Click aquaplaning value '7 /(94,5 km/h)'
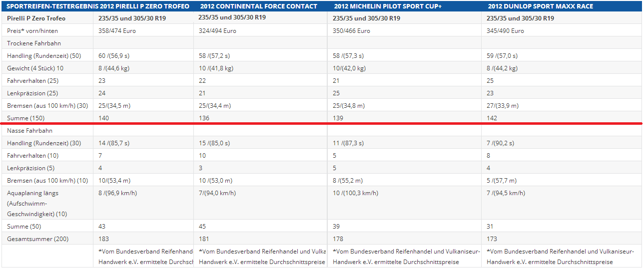 tap(506, 193)
